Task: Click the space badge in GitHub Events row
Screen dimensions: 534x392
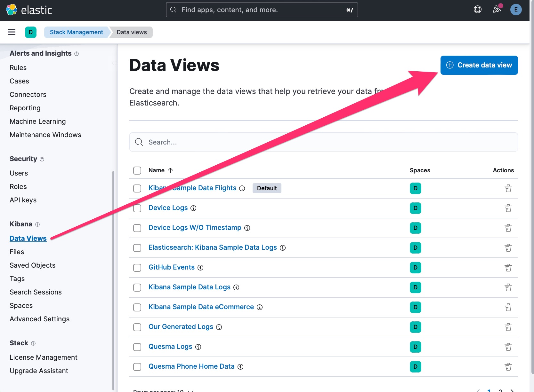Action: [415, 268]
